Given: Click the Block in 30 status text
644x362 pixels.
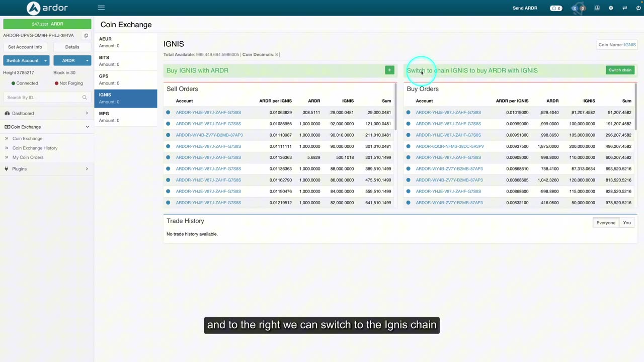Looking at the screenshot, I should [x=64, y=73].
